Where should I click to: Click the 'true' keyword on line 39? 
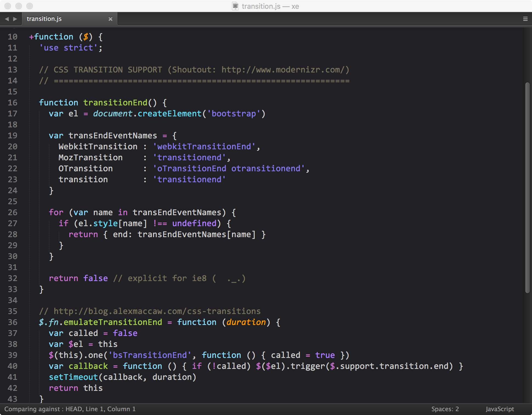pyautogui.click(x=325, y=355)
